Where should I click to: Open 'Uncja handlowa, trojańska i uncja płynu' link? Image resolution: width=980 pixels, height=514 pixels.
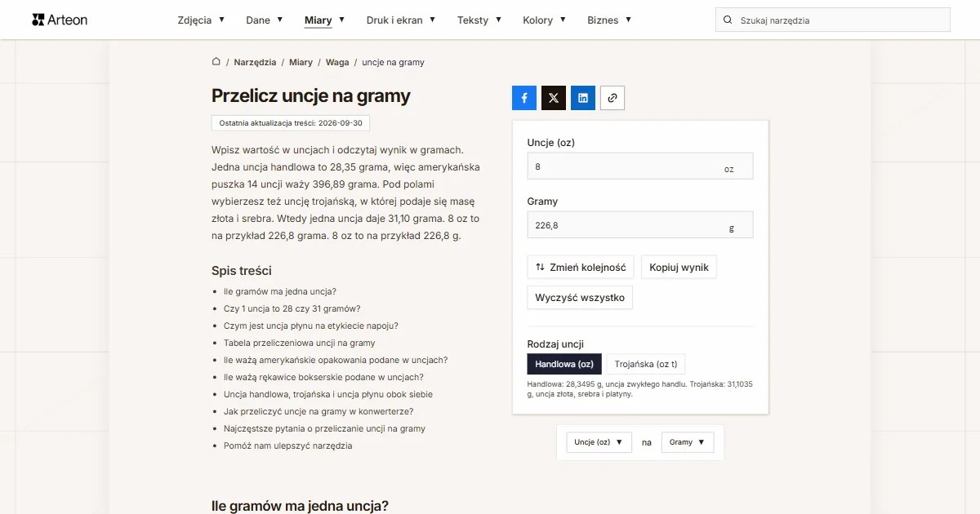(328, 394)
